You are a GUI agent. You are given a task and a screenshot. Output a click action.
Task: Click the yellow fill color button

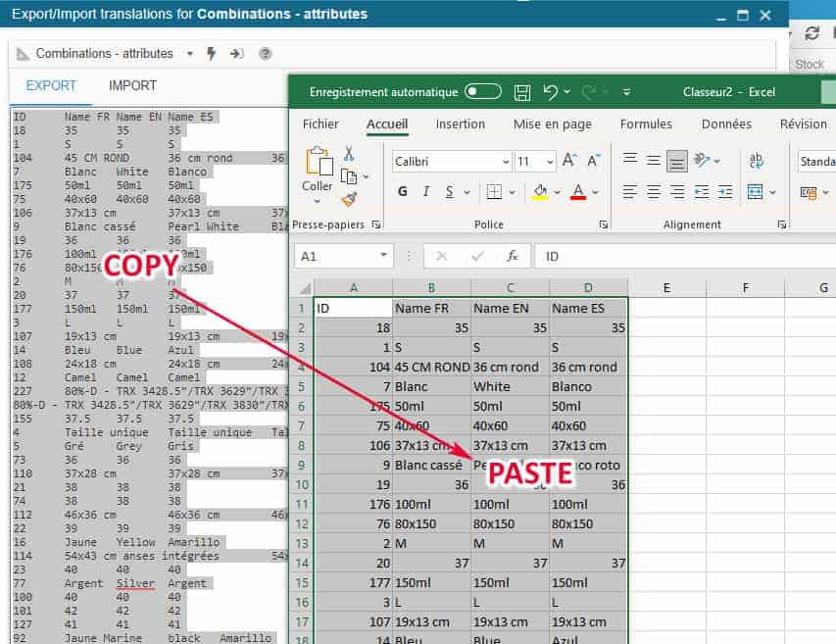(x=538, y=192)
